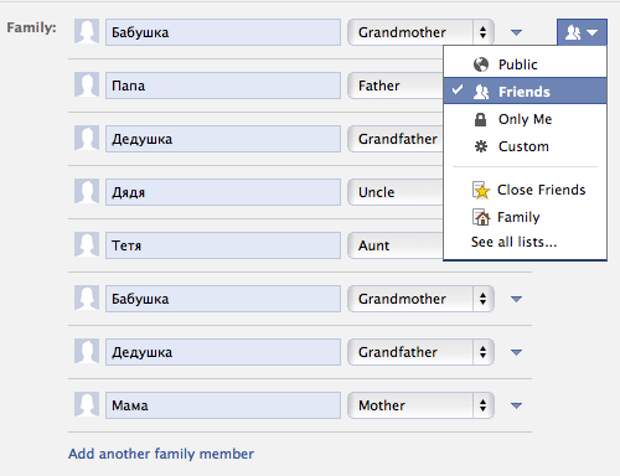The height and width of the screenshot is (476, 620).
Task: Open the audience selector button
Action: (582, 32)
